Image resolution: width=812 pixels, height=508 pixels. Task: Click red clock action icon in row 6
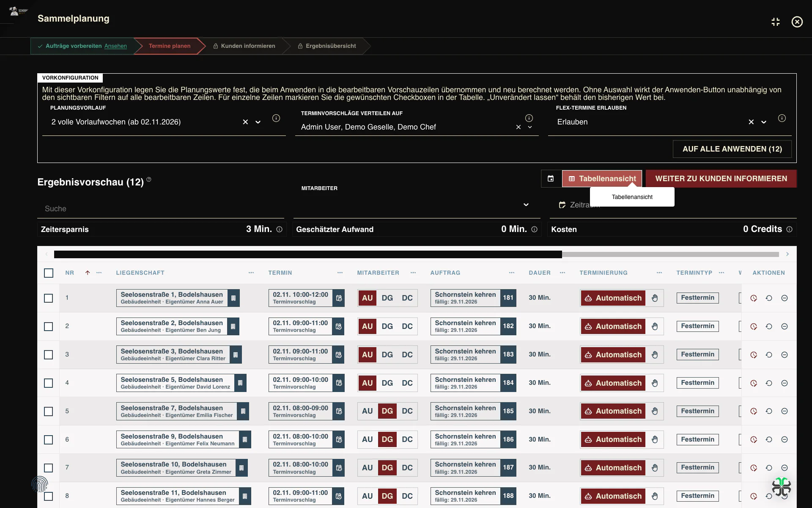tap(754, 439)
